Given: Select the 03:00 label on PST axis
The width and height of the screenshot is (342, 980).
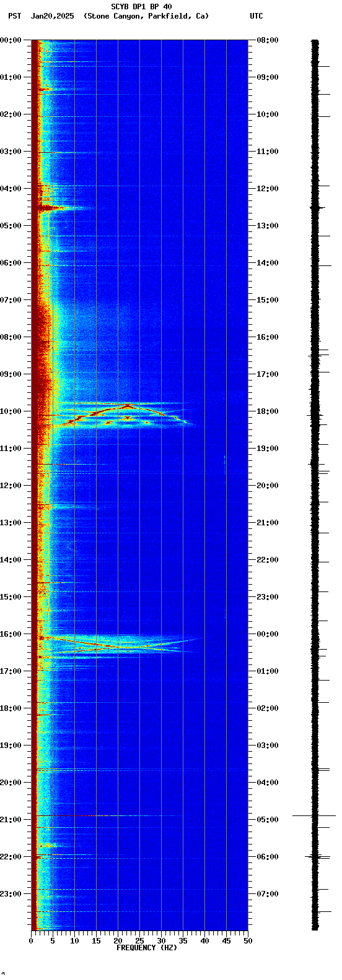Looking at the screenshot, I should point(11,152).
